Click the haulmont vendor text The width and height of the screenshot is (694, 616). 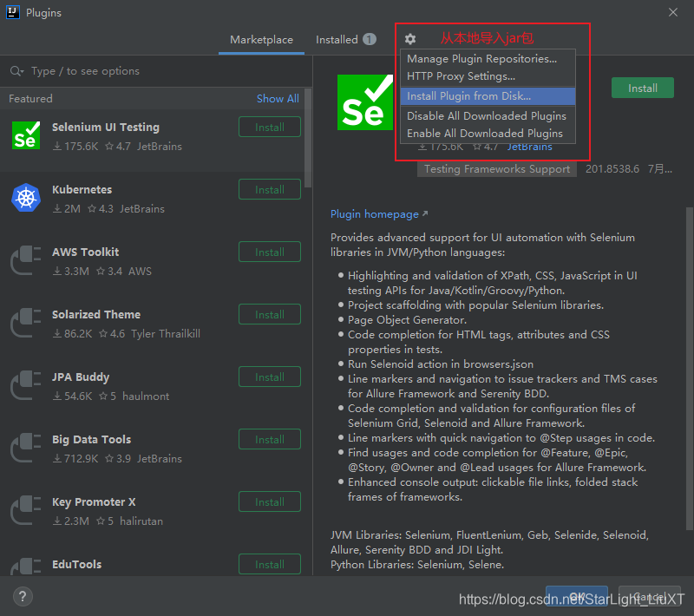click(x=146, y=396)
